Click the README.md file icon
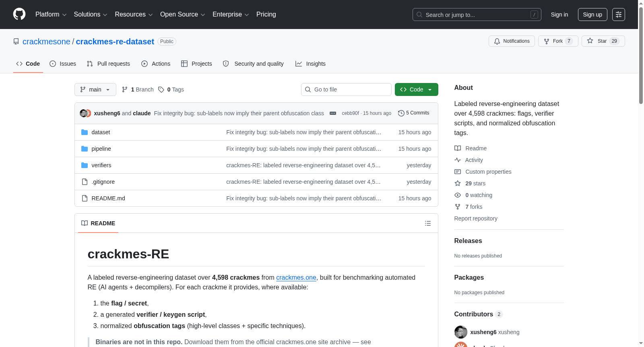This screenshot has width=644, height=347. click(85, 198)
